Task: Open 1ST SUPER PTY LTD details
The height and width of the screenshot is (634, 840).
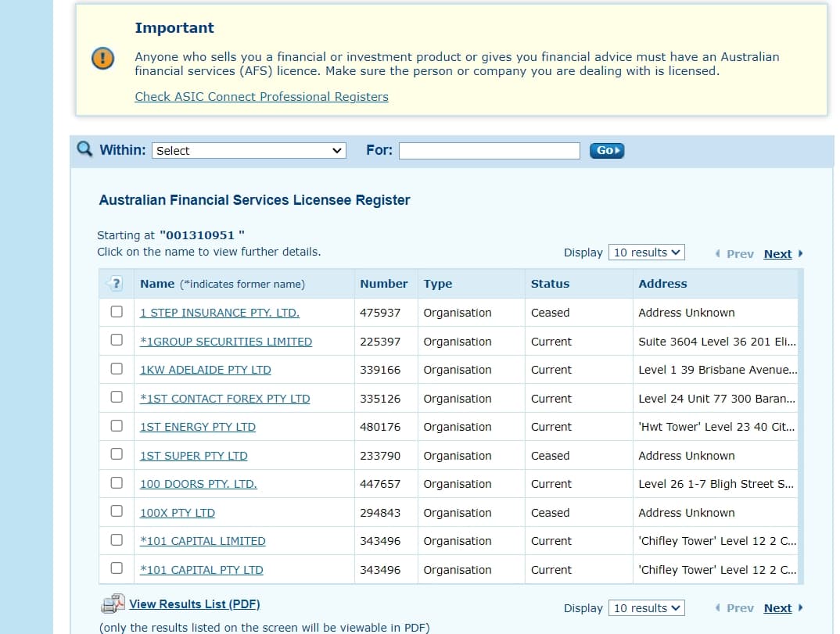Action: coord(194,456)
